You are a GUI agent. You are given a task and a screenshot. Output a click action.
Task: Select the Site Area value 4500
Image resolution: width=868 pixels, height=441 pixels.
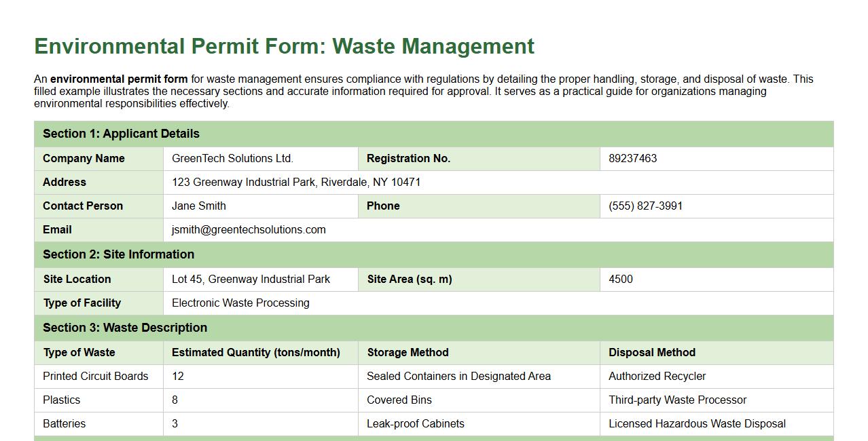click(x=621, y=279)
